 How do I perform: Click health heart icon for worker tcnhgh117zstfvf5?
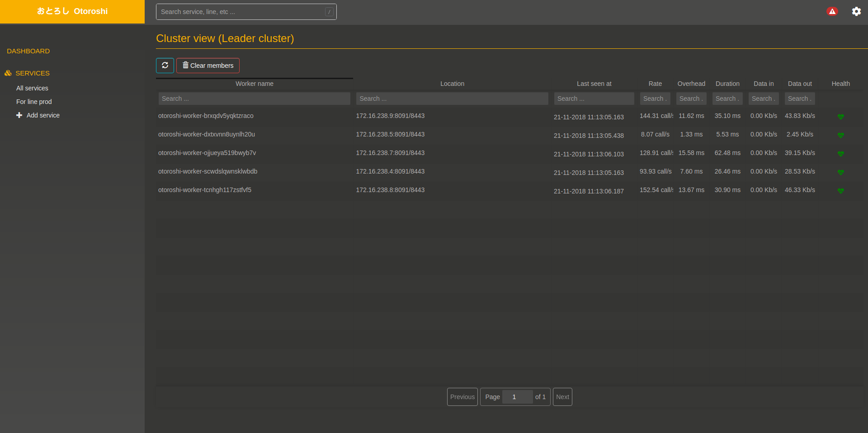click(x=840, y=191)
